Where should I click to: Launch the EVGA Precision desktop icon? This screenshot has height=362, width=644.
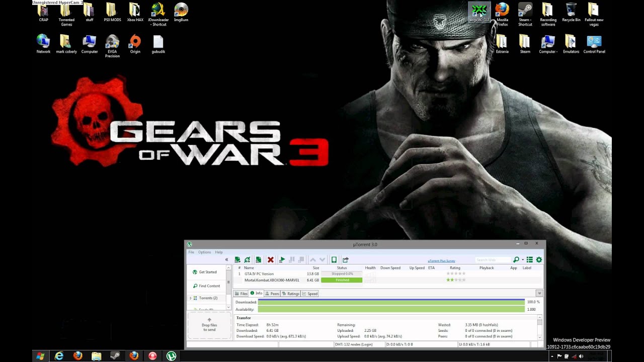112,46
